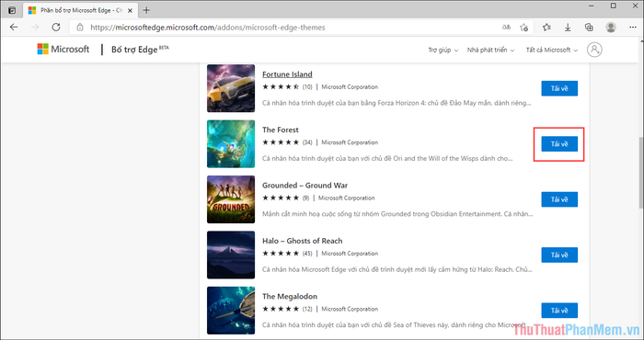Click Tải về for Halo – Ghosts of Reach
This screenshot has height=340, width=644.
click(x=559, y=255)
